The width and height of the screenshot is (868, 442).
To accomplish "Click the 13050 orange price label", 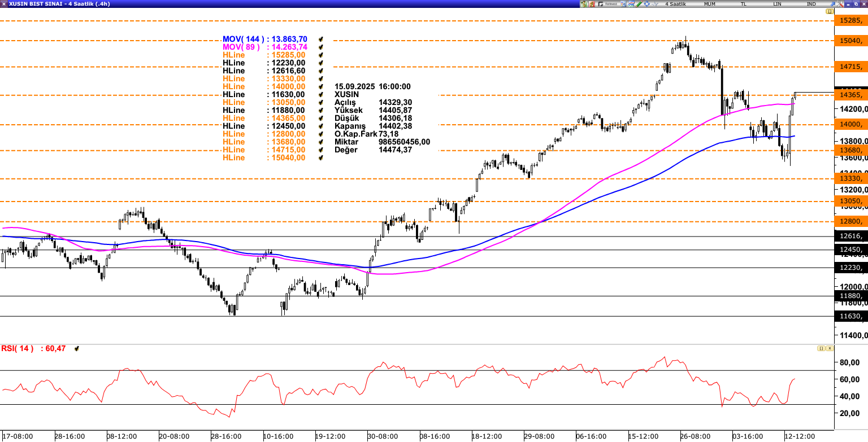I will pyautogui.click(x=850, y=201).
